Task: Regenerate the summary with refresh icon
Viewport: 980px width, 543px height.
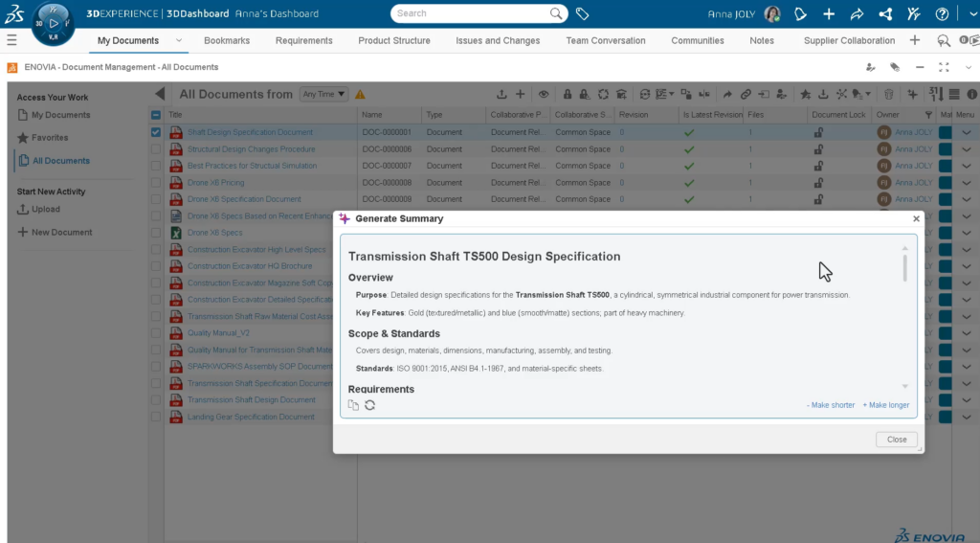Action: pos(370,405)
